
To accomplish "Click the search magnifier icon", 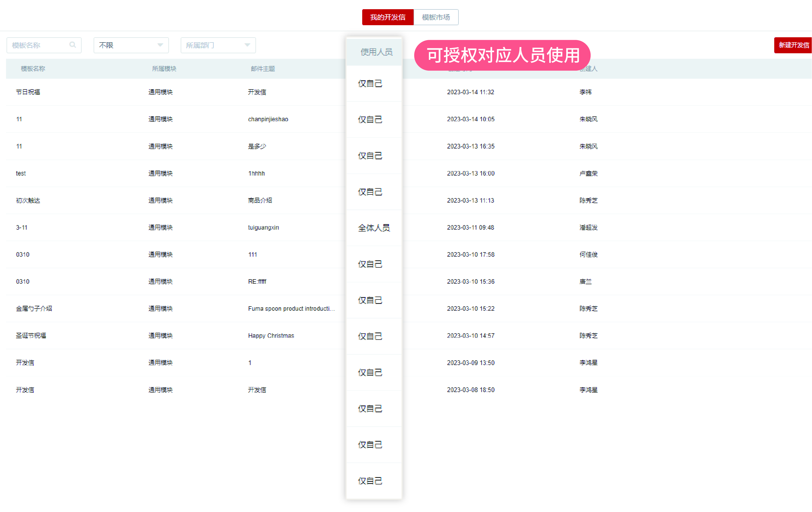I will (x=73, y=45).
